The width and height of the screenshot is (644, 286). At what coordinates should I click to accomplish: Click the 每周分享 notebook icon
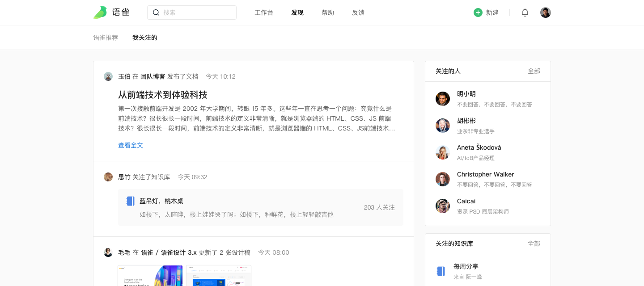click(441, 271)
